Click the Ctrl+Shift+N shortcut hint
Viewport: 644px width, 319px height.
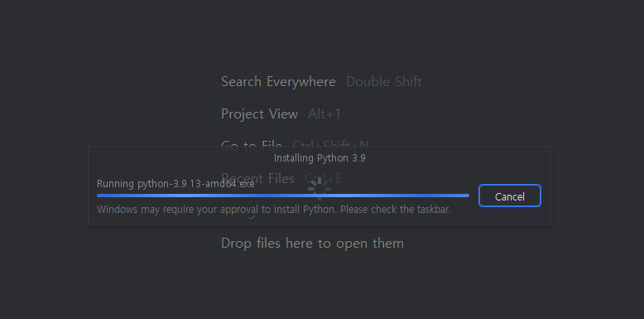(x=330, y=145)
